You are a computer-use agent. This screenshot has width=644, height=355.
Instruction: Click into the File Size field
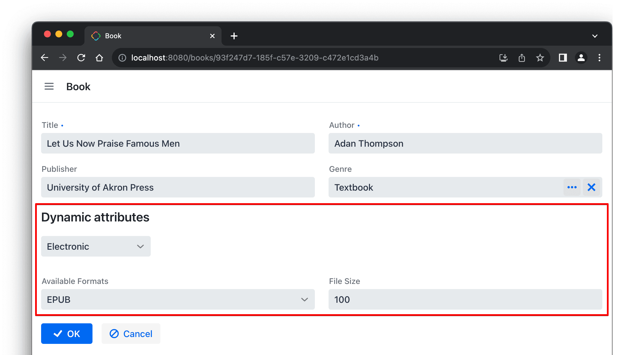(465, 300)
